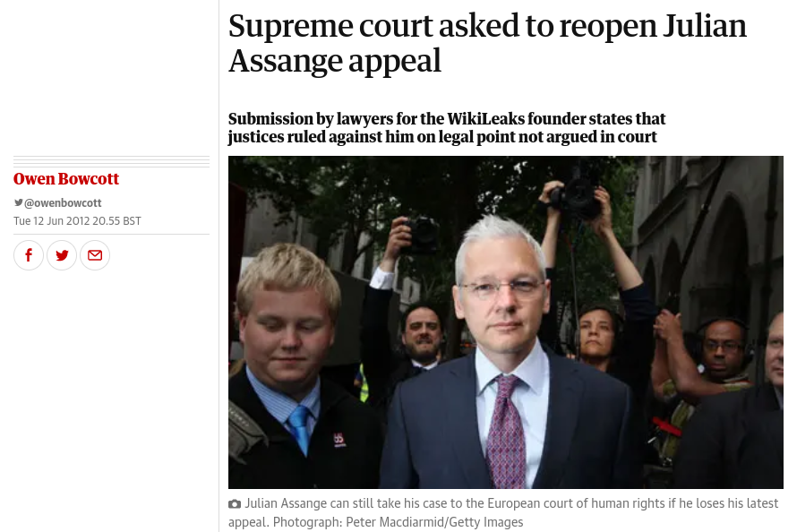Screen dimensions: 797x532
Task: Click the BBC logo on the black jacket
Action: tap(339, 440)
